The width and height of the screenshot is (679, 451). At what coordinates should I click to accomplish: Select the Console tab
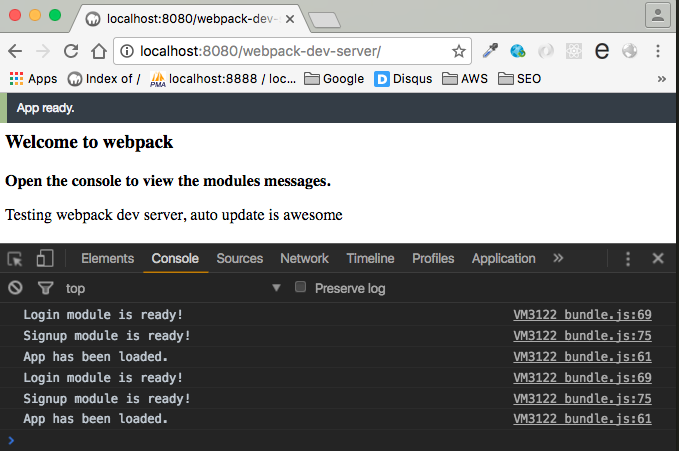pos(175,259)
